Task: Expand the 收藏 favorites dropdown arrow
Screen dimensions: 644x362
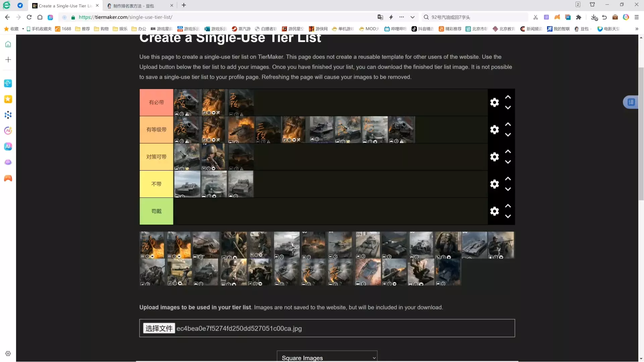Action: click(23, 29)
